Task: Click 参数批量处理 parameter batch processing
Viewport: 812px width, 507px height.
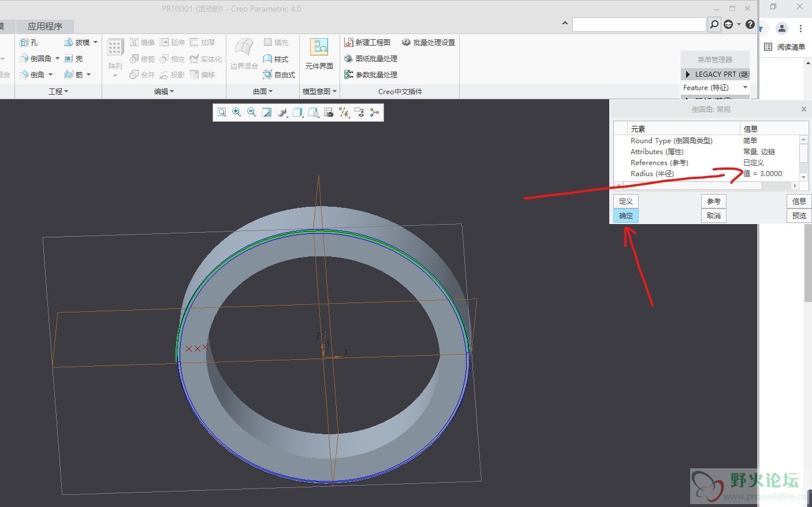Action: (371, 74)
